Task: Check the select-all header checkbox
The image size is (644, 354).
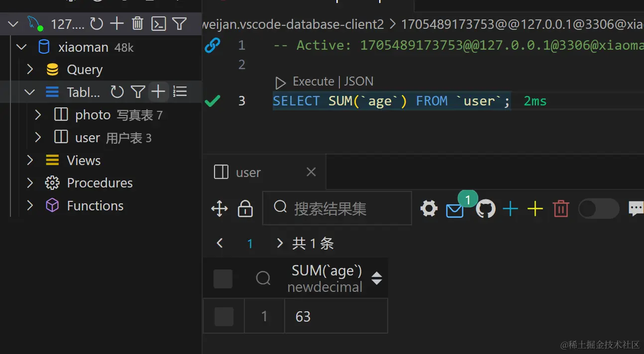Action: [x=223, y=279]
